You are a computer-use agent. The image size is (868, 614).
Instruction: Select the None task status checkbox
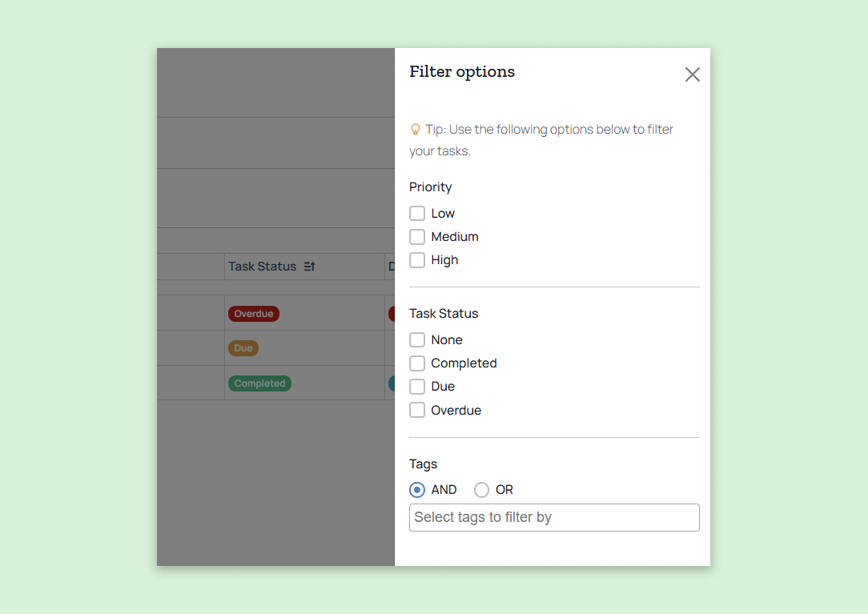(417, 340)
